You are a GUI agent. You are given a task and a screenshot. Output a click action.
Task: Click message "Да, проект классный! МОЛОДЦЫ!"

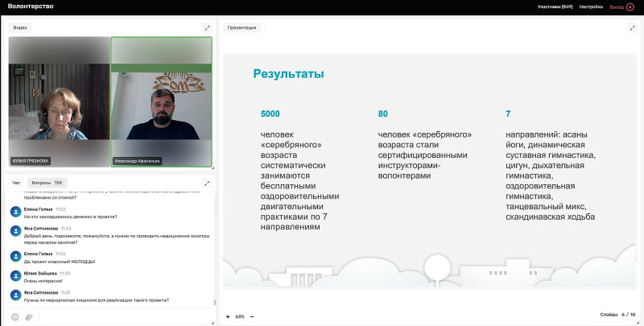click(x=60, y=262)
